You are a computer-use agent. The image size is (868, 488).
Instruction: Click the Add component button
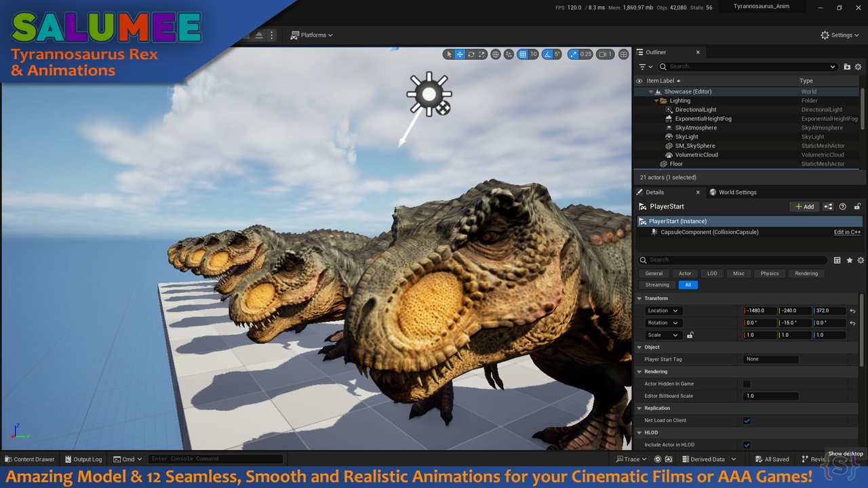click(x=805, y=207)
